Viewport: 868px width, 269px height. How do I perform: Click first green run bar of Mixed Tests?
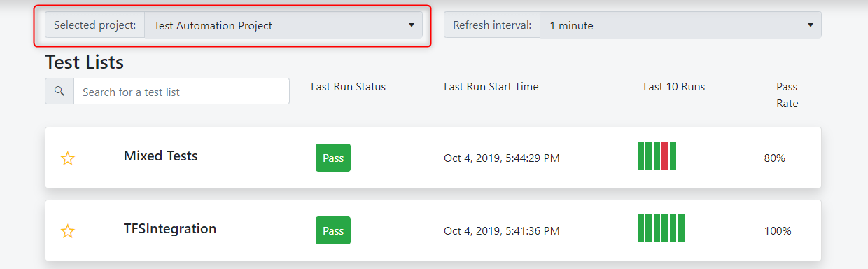tap(641, 156)
